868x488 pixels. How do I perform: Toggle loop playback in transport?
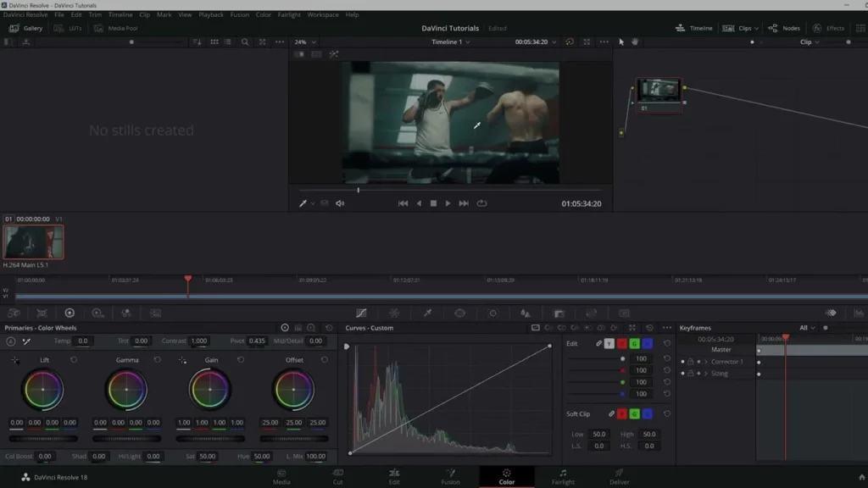(x=481, y=203)
